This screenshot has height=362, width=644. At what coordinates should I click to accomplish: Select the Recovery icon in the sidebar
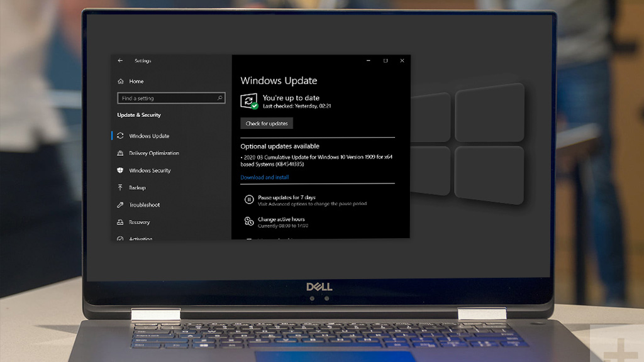[x=120, y=222]
